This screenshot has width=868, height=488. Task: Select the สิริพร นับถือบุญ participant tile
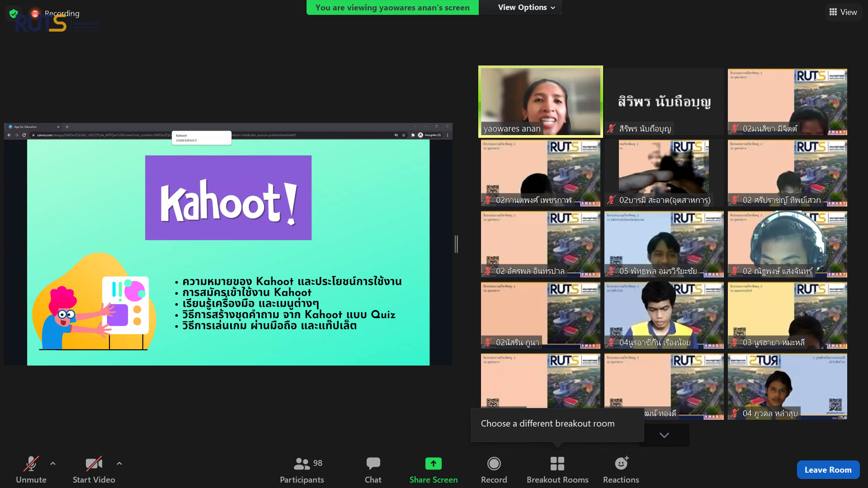(664, 102)
